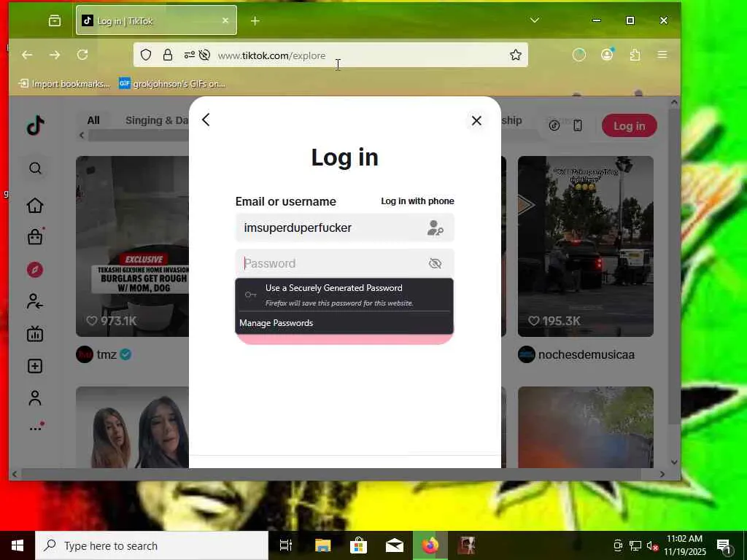The width and height of the screenshot is (747, 560).
Task: Click the Firefox icon in the taskbar
Action: 430,545
